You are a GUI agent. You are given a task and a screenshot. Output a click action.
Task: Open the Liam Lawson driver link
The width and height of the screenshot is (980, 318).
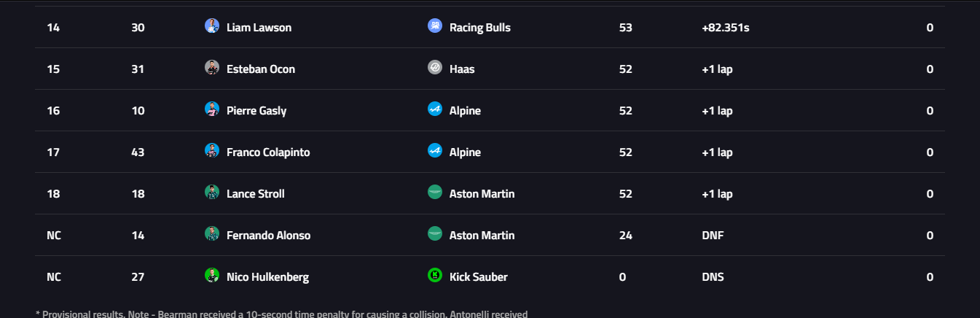259,28
